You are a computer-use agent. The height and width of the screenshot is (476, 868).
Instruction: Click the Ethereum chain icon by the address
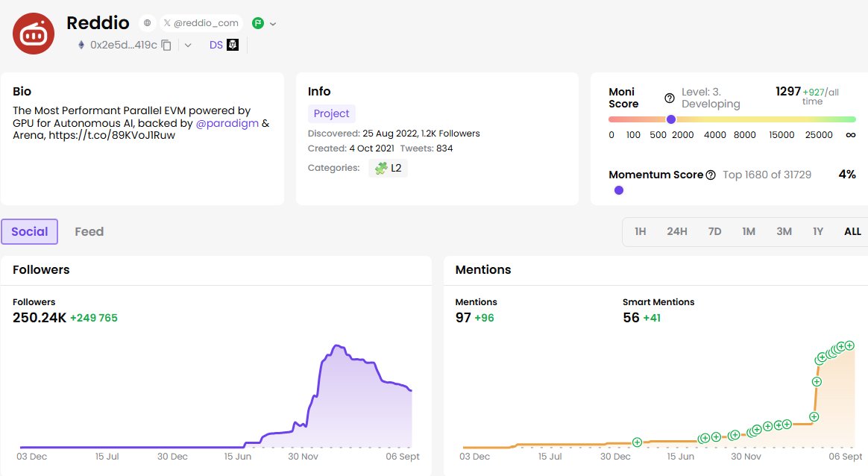pos(81,45)
